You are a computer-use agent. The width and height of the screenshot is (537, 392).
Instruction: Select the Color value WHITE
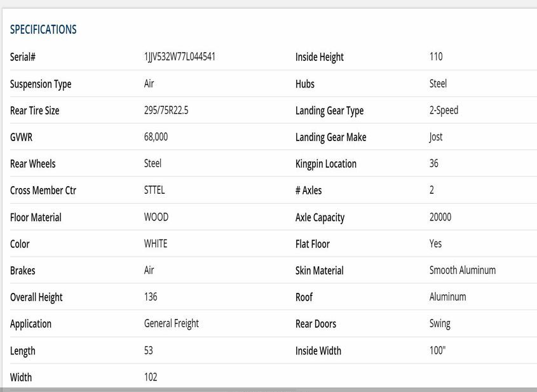coord(156,243)
